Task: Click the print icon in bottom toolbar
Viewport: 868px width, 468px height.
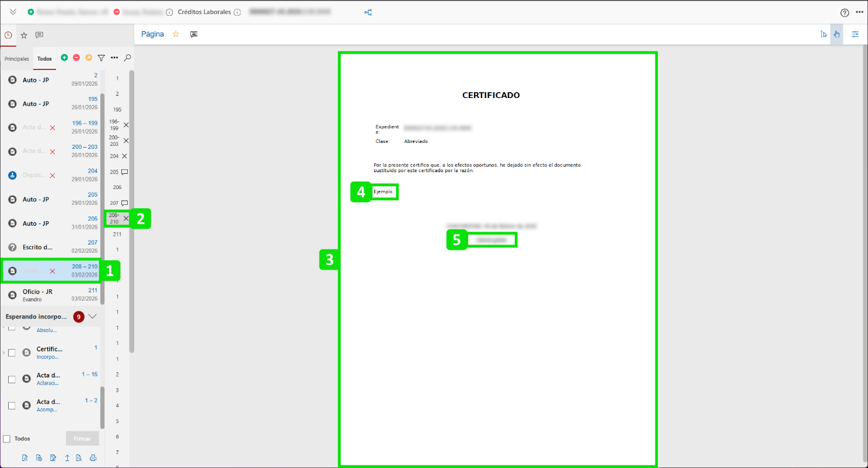Action: [93, 458]
